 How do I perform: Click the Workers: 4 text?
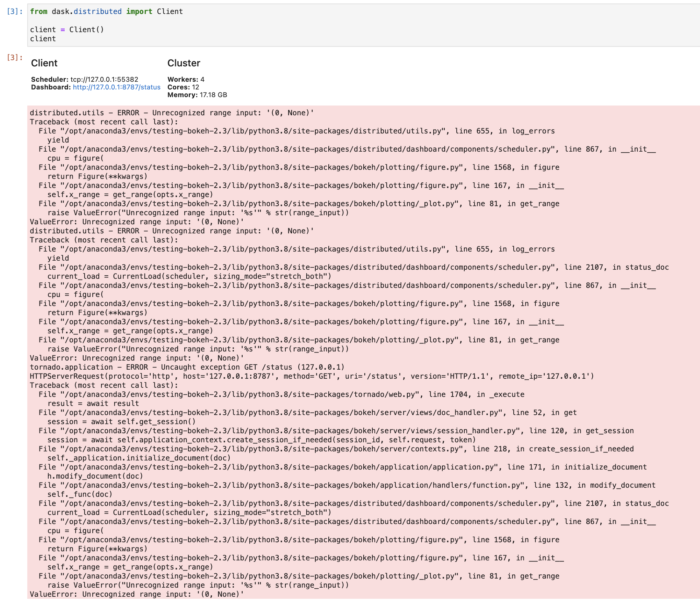pyautogui.click(x=185, y=79)
